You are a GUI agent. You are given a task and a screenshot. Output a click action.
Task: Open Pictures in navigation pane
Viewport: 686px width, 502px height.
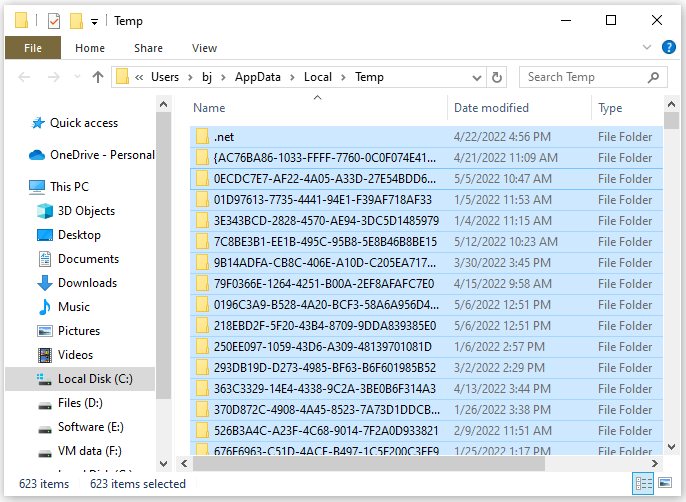[68, 331]
